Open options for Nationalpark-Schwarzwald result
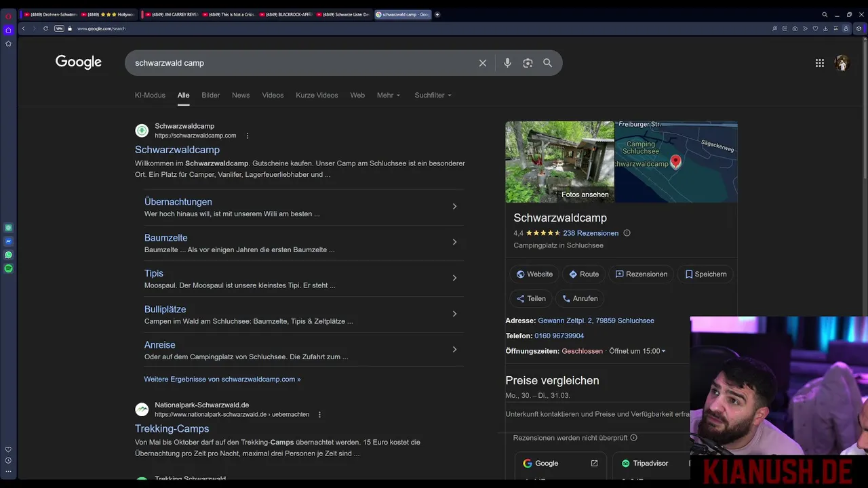 [320, 414]
